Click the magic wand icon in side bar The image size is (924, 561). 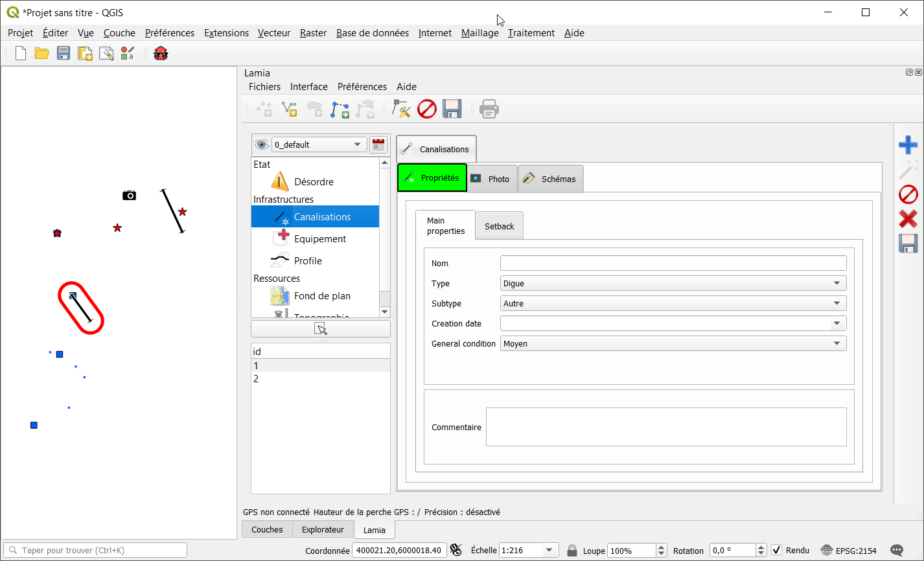tap(908, 169)
